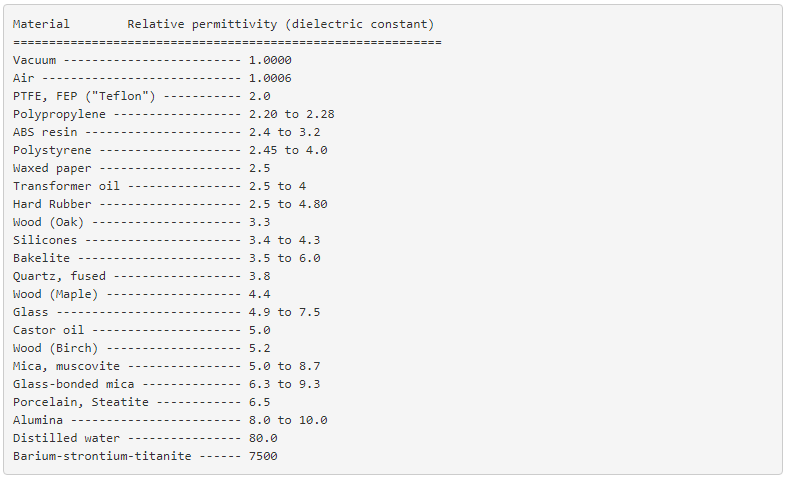
Task: Click the Air permittivity value 1.0006
Action: click(x=270, y=78)
